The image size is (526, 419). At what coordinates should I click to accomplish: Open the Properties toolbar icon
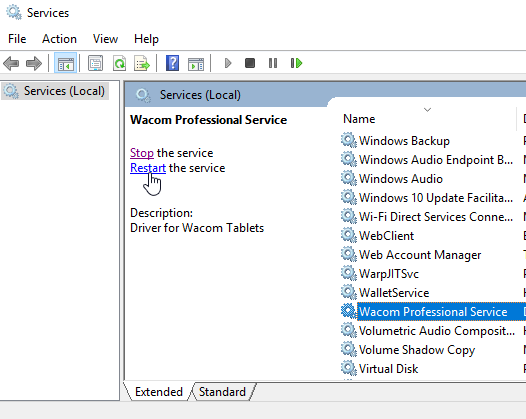point(96,63)
